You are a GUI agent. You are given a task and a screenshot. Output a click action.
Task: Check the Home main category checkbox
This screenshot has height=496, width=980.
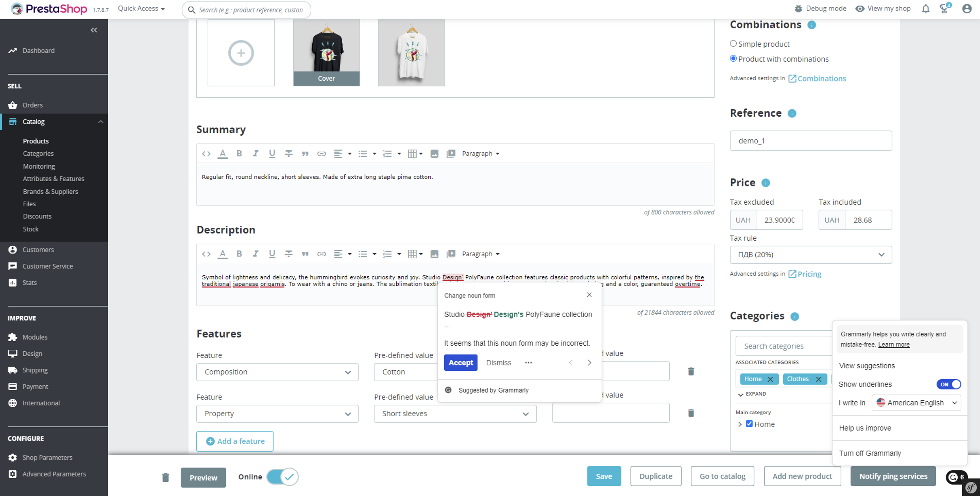point(749,423)
